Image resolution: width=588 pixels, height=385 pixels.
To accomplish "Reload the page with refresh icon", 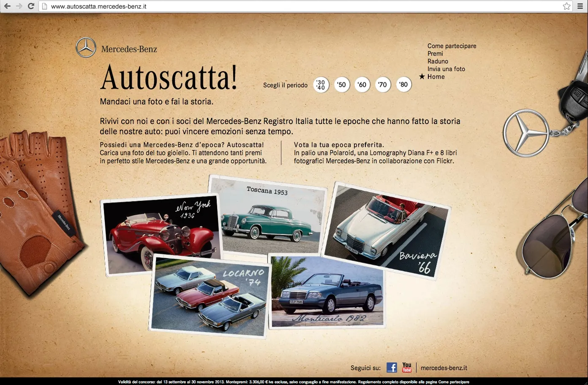I will point(31,6).
